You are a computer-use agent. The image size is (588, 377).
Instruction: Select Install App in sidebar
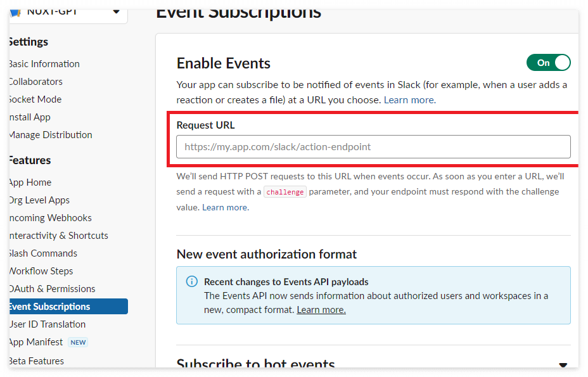pos(30,117)
